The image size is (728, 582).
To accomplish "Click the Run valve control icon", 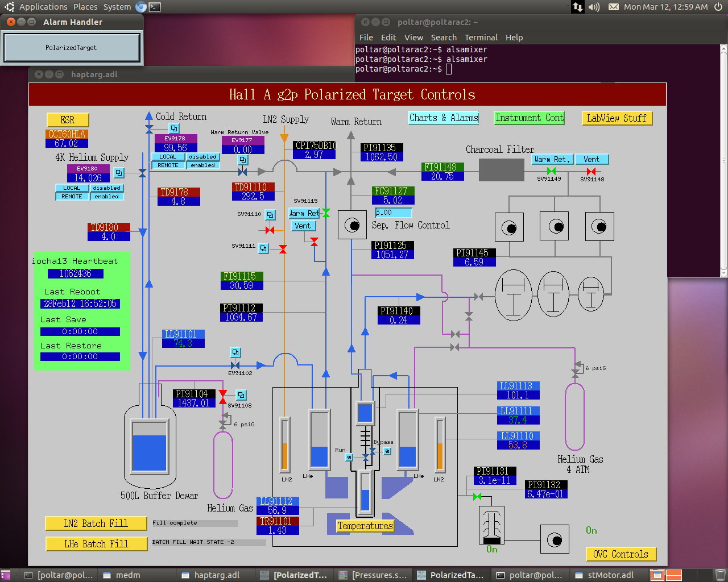I will (x=349, y=457).
